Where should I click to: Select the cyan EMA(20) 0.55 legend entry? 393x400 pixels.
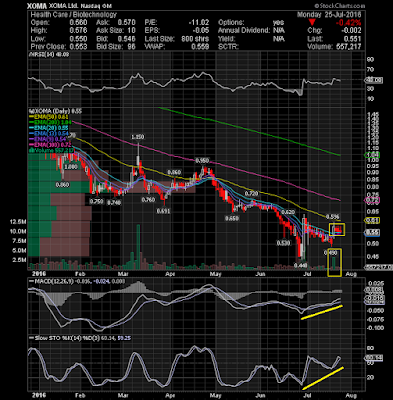(x=49, y=128)
